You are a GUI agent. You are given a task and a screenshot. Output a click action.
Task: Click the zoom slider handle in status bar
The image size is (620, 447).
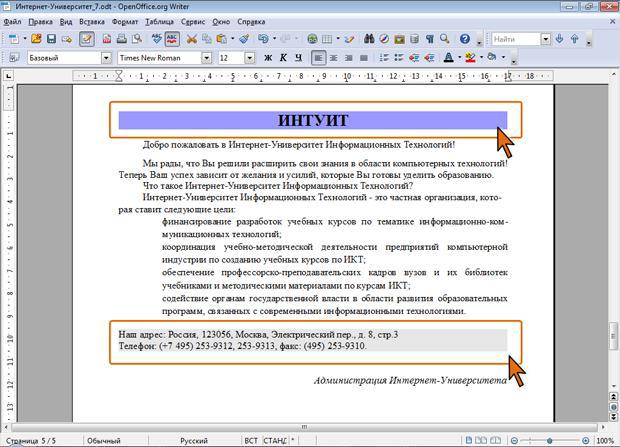click(x=550, y=440)
